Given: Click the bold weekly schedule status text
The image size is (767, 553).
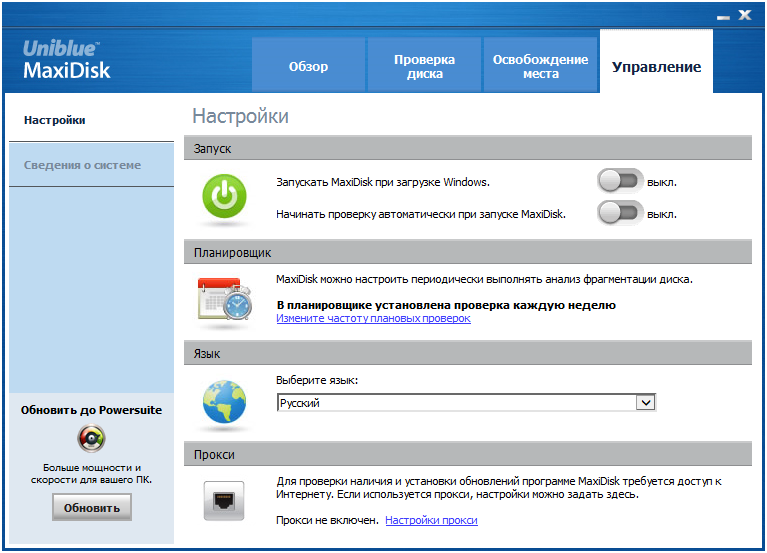Looking at the screenshot, I should coord(446,305).
